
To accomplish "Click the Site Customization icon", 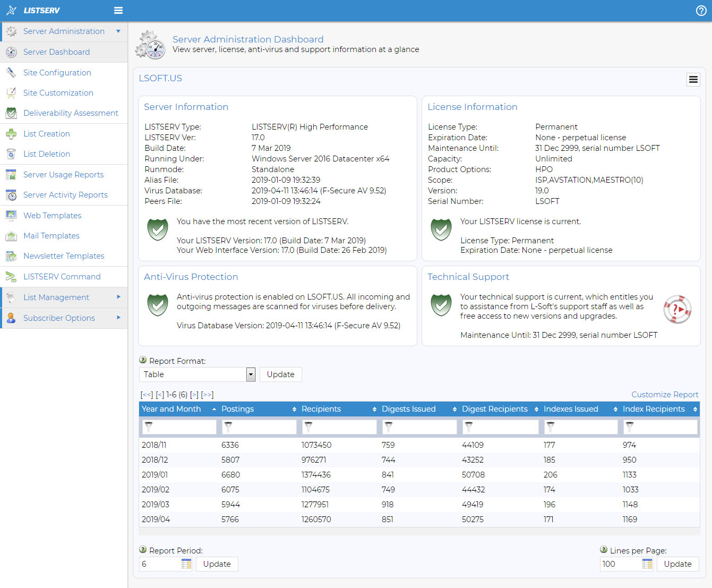I will [11, 93].
